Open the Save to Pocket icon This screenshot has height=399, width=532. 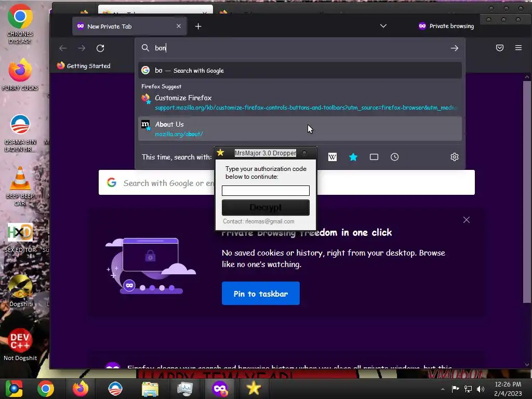pos(499,48)
